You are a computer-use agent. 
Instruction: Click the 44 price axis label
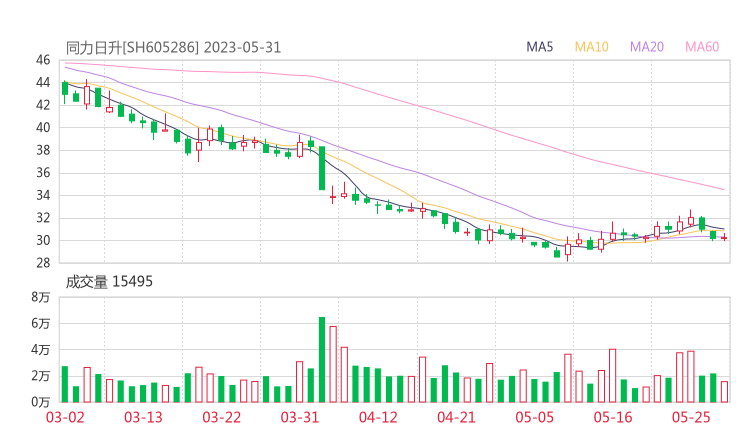pyautogui.click(x=43, y=83)
